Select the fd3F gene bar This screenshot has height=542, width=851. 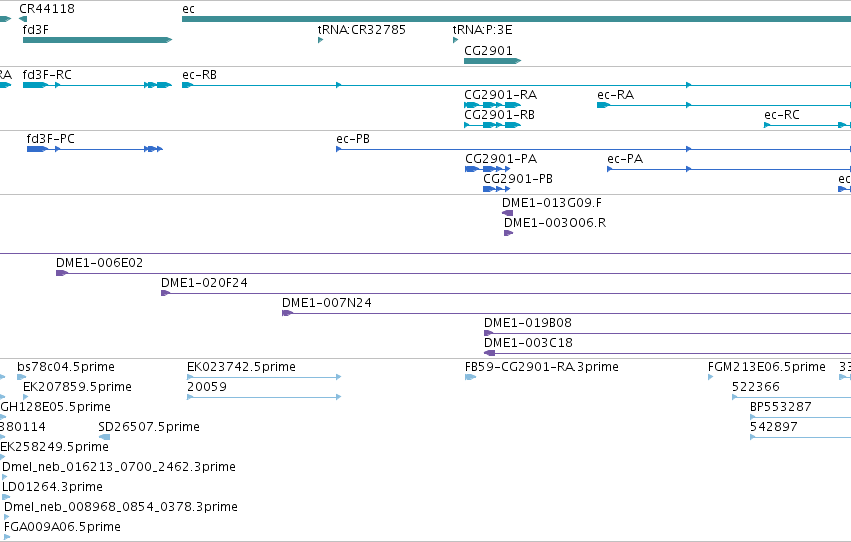[97, 40]
